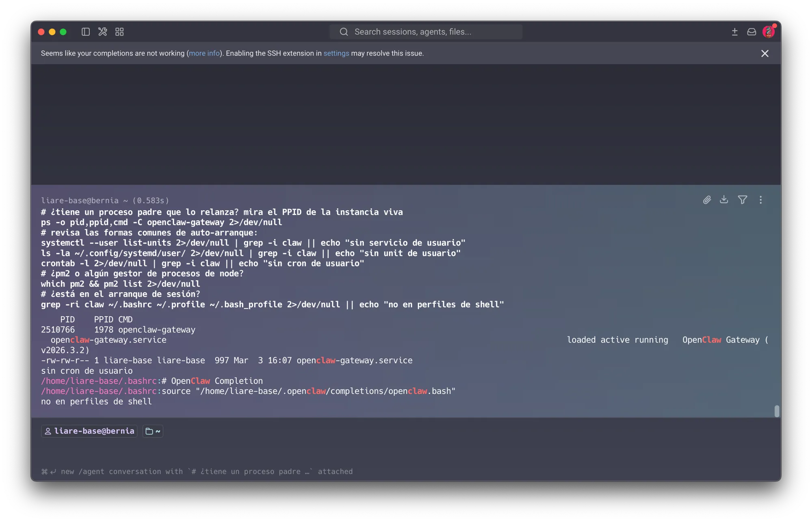Screen dimensions: 812x522
Task: Click 'liare-base@bernia ~ (0.583s)' block header
Action: pos(105,201)
